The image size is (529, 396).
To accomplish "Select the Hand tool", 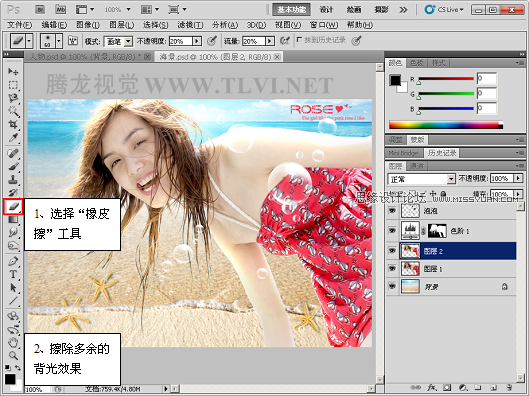I will click(13, 343).
